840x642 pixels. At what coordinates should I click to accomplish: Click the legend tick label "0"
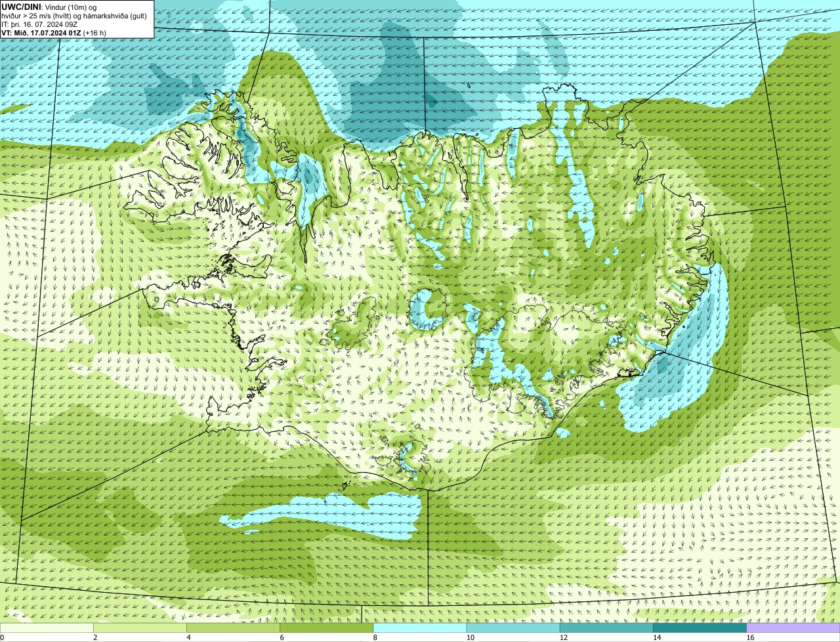point(3,637)
